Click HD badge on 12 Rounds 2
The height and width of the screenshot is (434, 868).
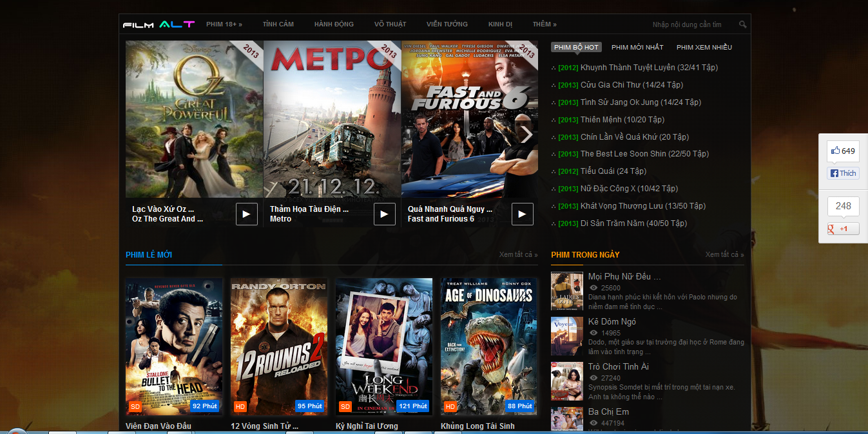(240, 406)
